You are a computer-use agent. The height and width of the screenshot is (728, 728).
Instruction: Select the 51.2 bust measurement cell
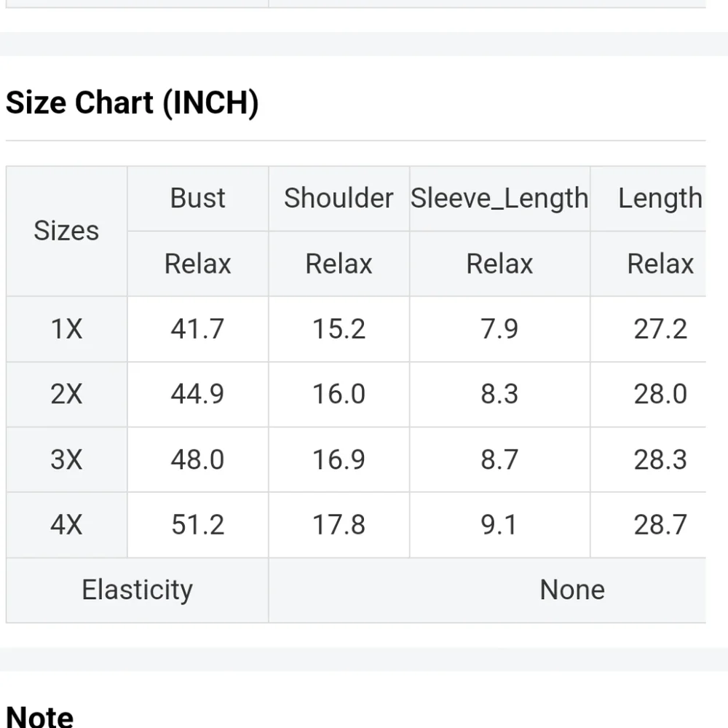(x=197, y=525)
